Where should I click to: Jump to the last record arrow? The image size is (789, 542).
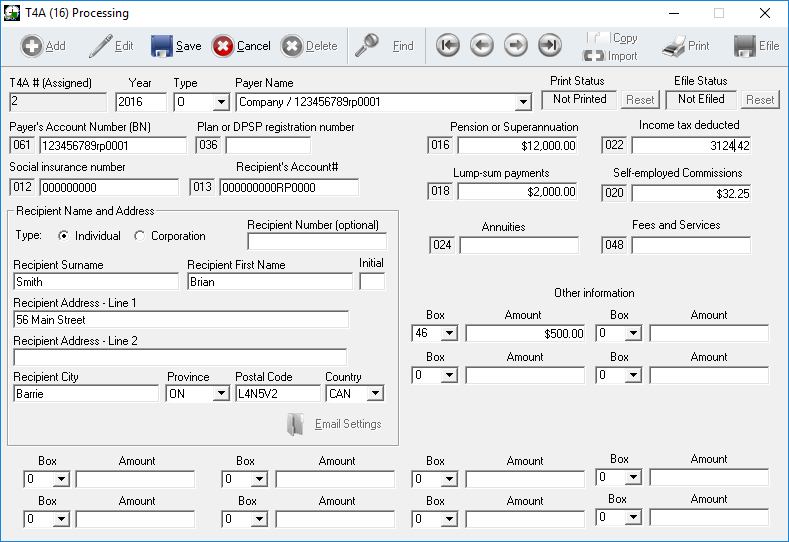point(549,46)
